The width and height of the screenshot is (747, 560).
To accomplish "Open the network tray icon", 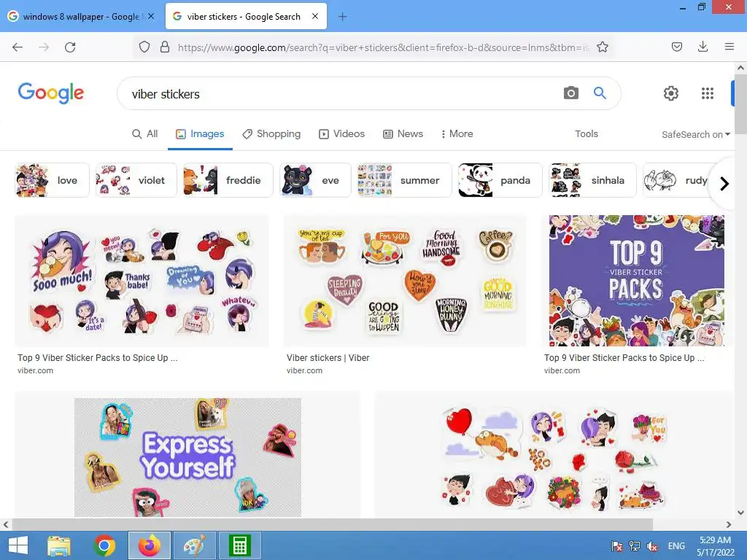I will coord(634,546).
